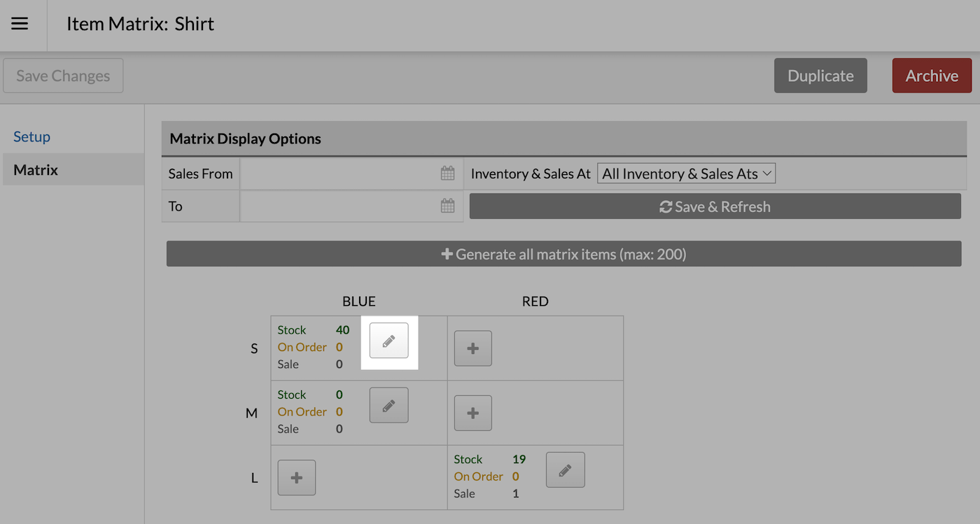Archive this item matrix
The height and width of the screenshot is (524, 980).
pos(932,76)
